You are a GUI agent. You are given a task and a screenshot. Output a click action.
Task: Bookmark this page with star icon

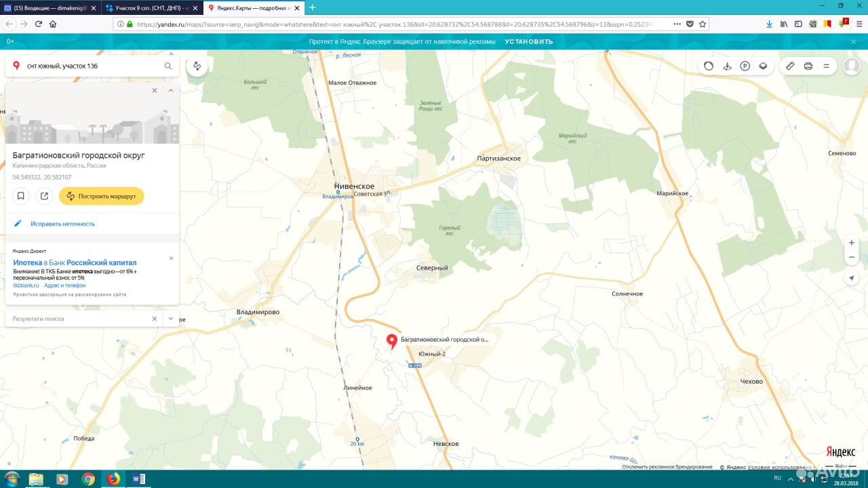703,24
